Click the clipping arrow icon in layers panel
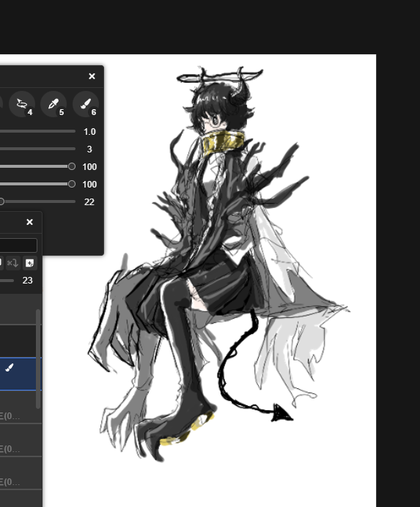 click(x=12, y=263)
